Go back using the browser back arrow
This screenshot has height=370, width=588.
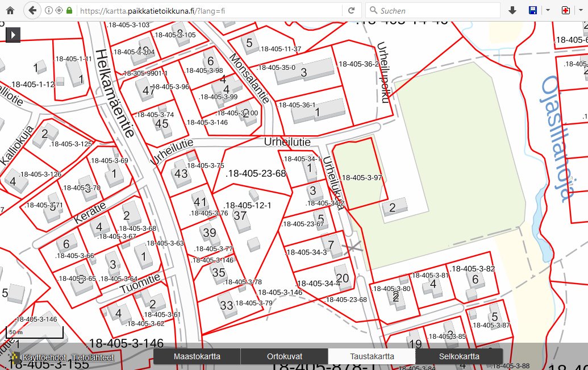point(32,10)
